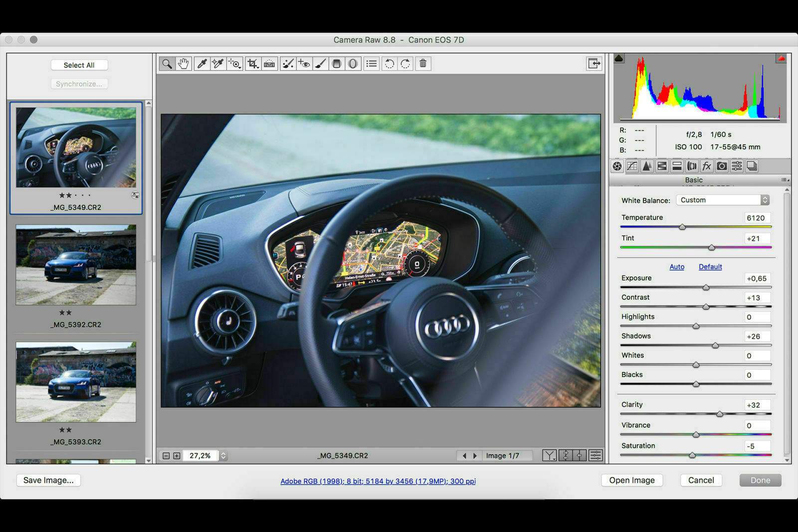Click Default tone settings link
This screenshot has height=532, width=798.
(710, 267)
